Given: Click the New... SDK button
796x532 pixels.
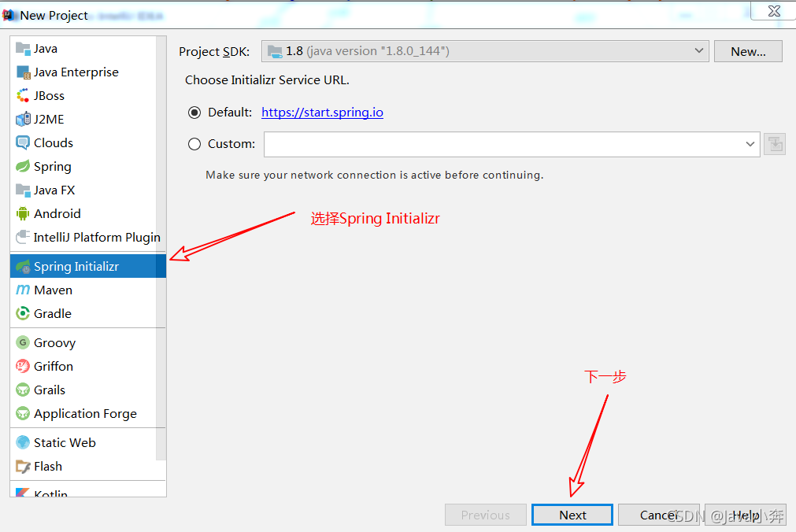Looking at the screenshot, I should [x=748, y=51].
